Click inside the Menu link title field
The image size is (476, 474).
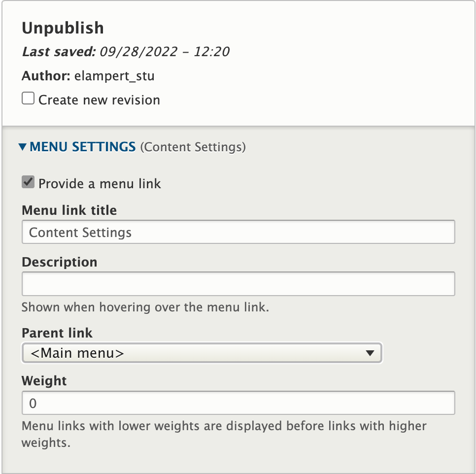pos(197,232)
